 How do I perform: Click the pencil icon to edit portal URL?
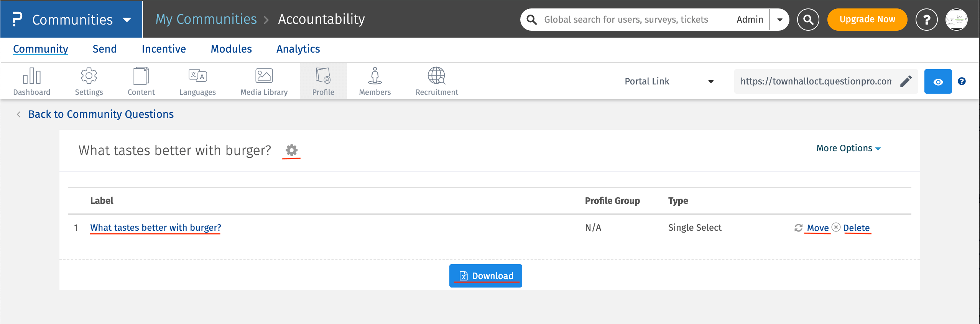coord(906,81)
